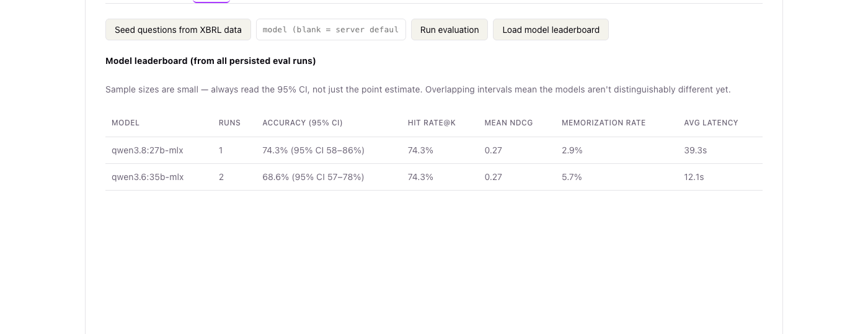Click hit rate value in qwen3.6:35b-mlx row
The height and width of the screenshot is (334, 868).
(420, 177)
